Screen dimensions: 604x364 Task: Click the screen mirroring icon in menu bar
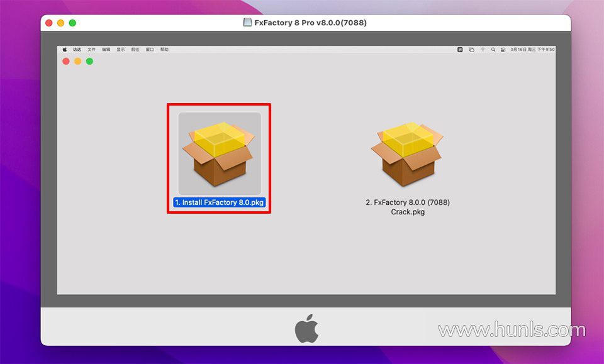[471, 50]
